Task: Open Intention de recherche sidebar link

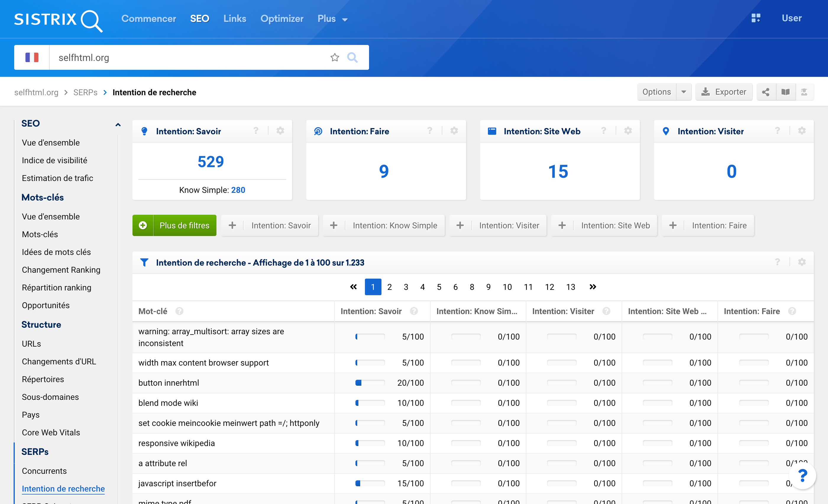Action: coord(63,489)
